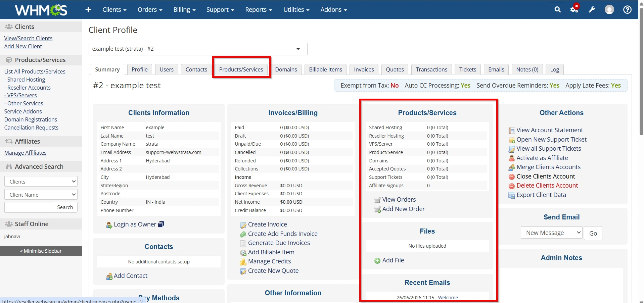Click the Merge Clients Accounts icon
Viewport: 644px width, 303px height.
pos(512,168)
